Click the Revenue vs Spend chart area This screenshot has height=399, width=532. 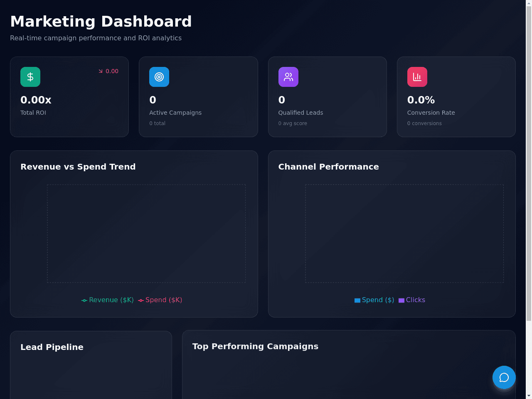146,234
